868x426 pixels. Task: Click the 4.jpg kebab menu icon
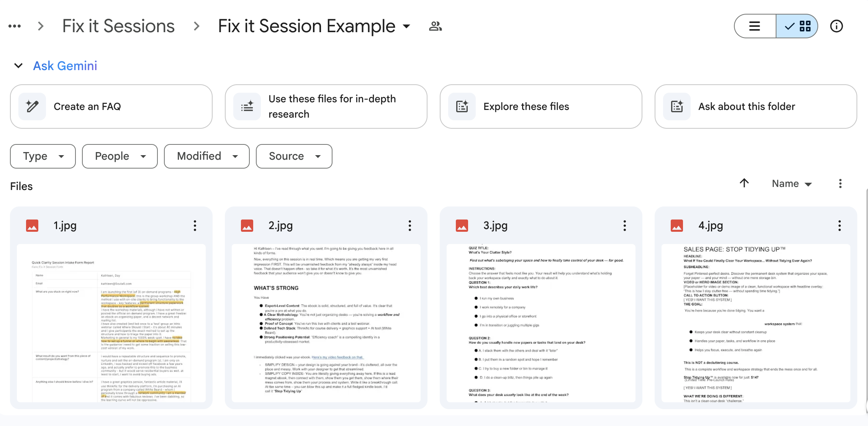(840, 226)
